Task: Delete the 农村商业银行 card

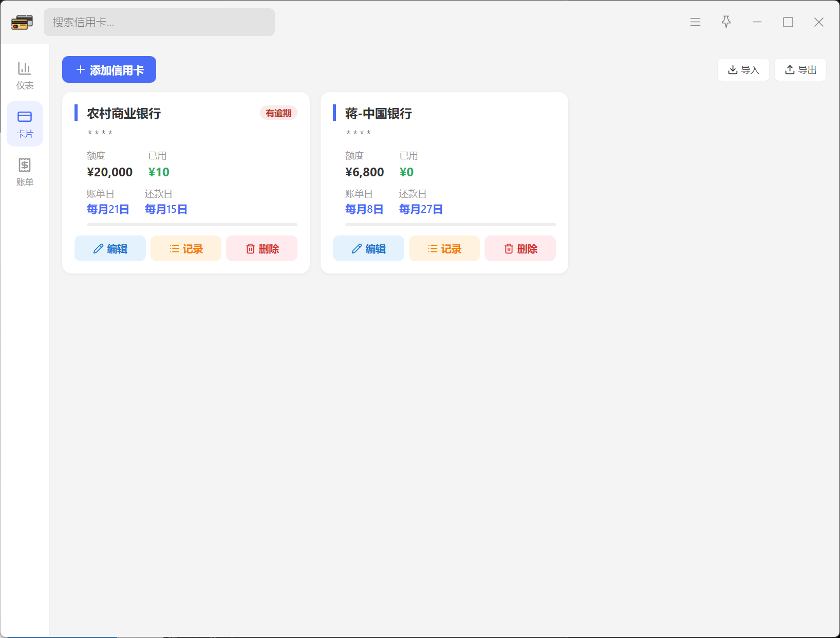Action: pos(262,249)
